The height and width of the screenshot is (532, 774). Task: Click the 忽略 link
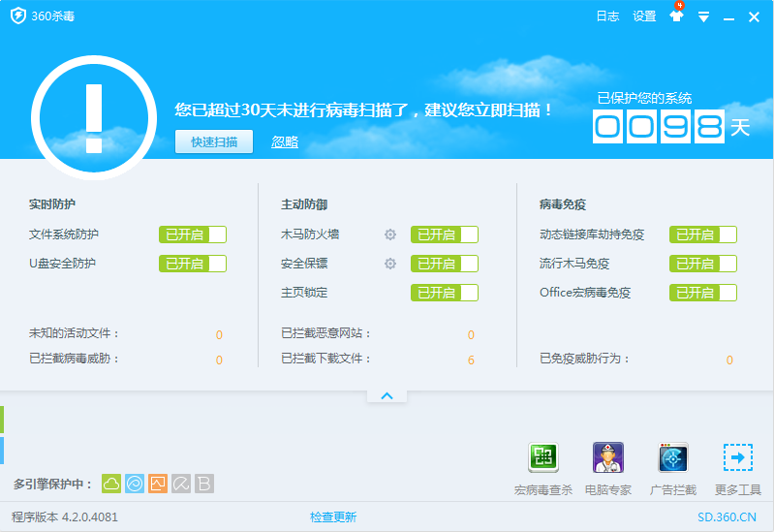click(x=285, y=142)
